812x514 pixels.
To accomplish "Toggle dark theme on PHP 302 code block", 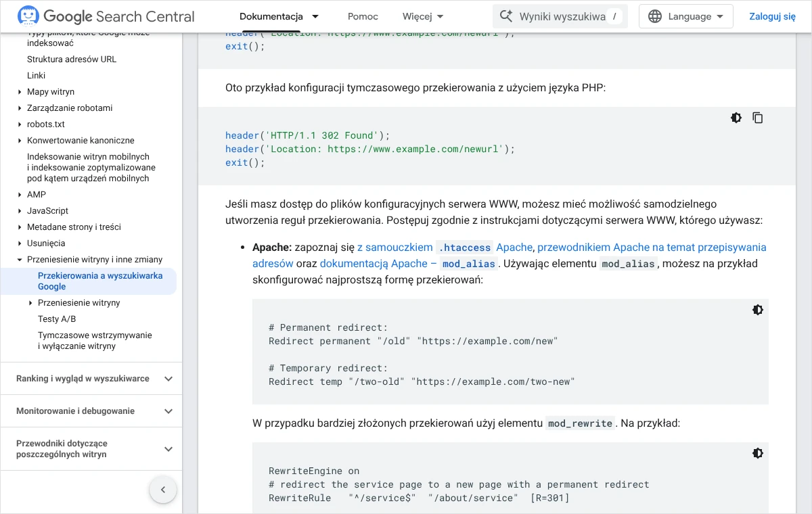I will (736, 118).
